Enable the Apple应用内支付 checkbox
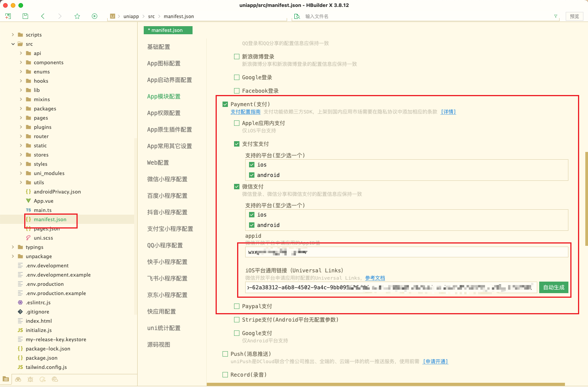This screenshot has width=588, height=387. point(237,123)
